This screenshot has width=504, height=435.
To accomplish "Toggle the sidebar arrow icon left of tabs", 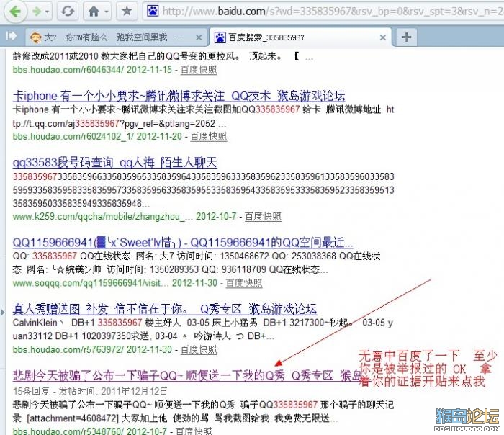I will point(12,36).
